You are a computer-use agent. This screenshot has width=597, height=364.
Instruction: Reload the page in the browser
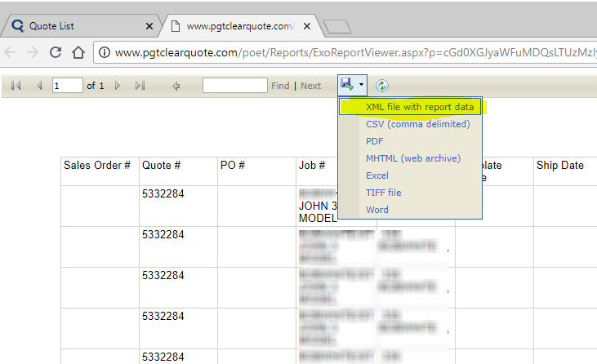tap(56, 52)
